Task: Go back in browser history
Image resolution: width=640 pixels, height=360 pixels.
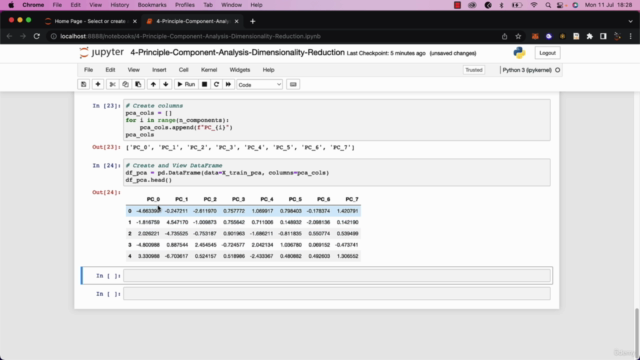Action: coord(9,36)
